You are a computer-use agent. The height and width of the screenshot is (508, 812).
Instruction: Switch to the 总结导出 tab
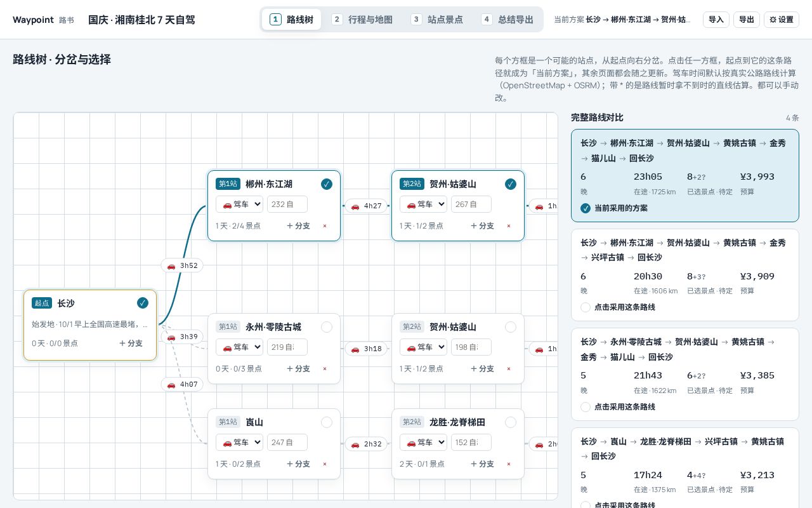click(x=507, y=20)
